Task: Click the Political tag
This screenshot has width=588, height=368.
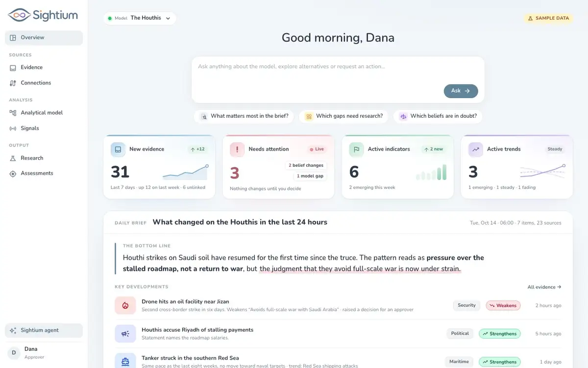Action: pyautogui.click(x=460, y=334)
